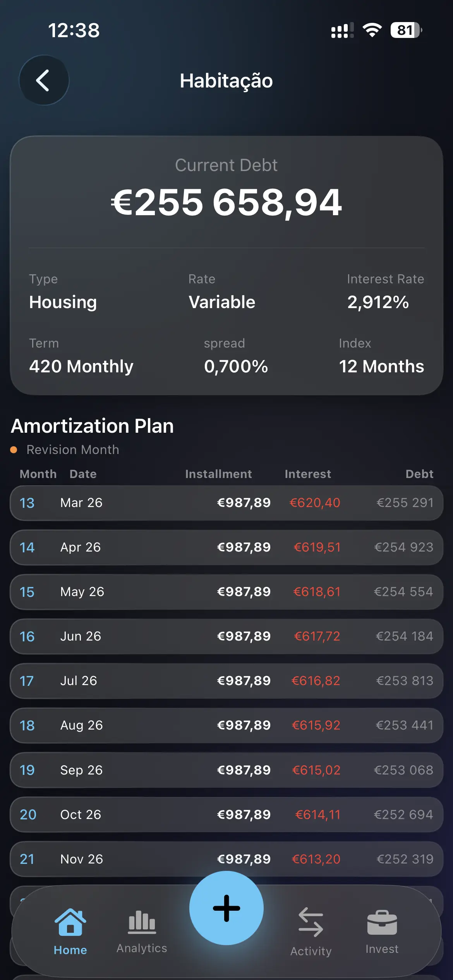Open the May 26 installment row
The height and width of the screenshot is (980, 453).
226,592
